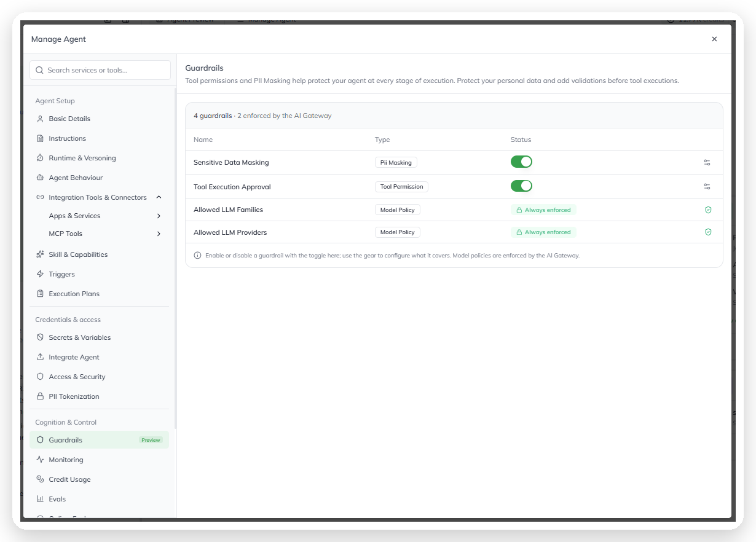Click the Tool Permission type badge
Image resolution: width=756 pixels, height=542 pixels.
[x=401, y=187]
